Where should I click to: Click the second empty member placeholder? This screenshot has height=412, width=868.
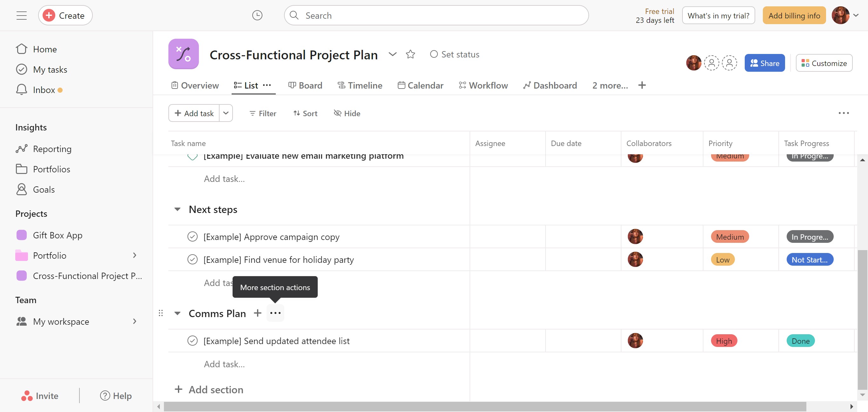click(729, 63)
